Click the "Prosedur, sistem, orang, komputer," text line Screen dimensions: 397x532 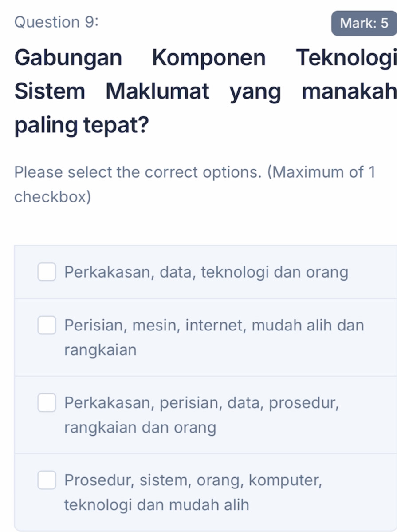pyautogui.click(x=193, y=480)
